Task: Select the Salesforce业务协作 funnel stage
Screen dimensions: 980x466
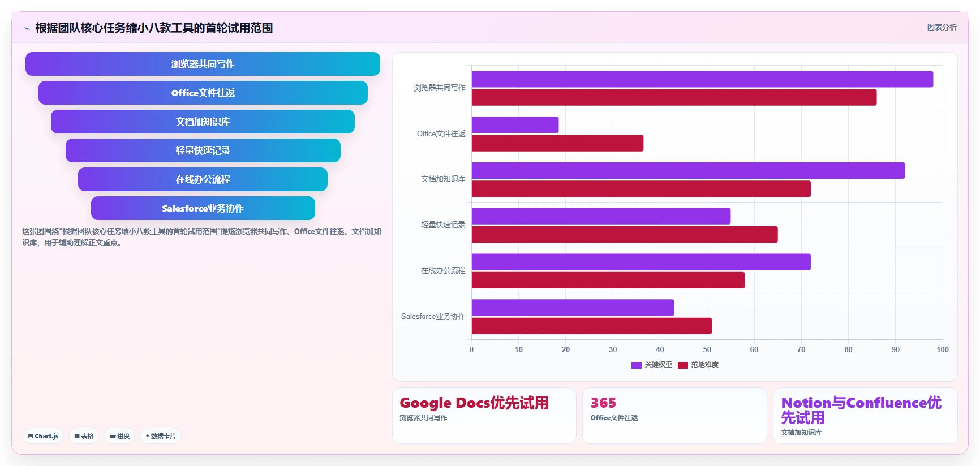Action: point(203,208)
